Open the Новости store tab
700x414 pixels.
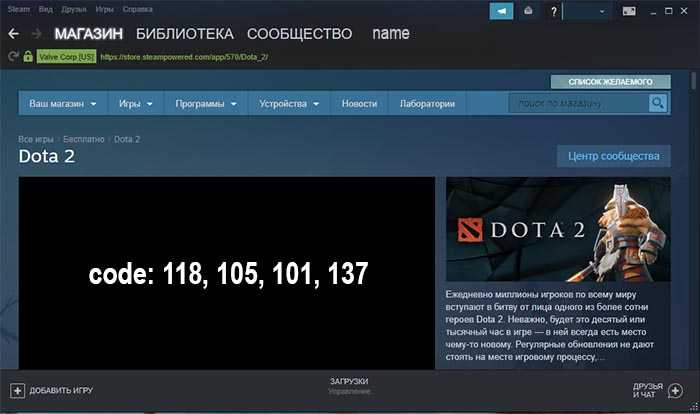click(x=359, y=104)
